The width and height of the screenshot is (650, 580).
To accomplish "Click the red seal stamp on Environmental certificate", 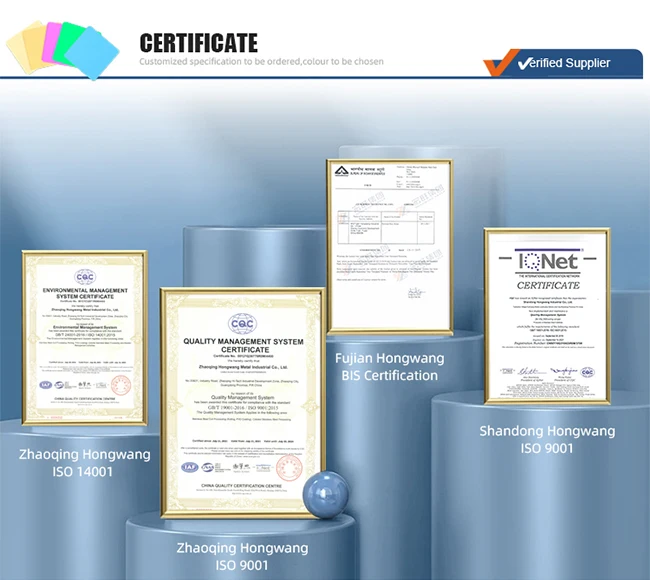I will 121,385.
